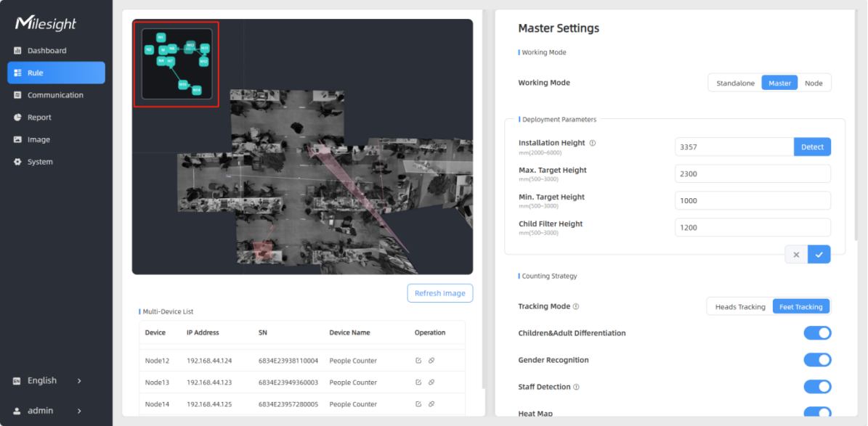Image resolution: width=868 pixels, height=426 pixels.
Task: Click the Installation Height info icon
Action: click(x=593, y=144)
